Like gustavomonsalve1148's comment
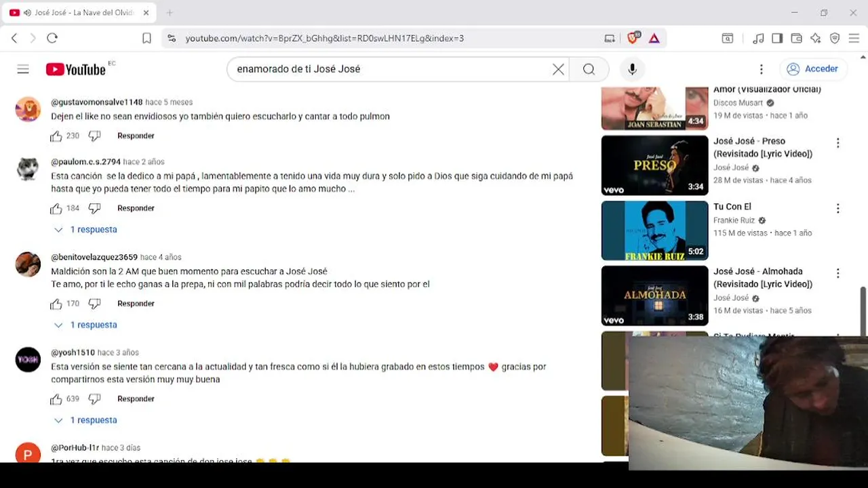This screenshot has width=868, height=488. [x=56, y=136]
